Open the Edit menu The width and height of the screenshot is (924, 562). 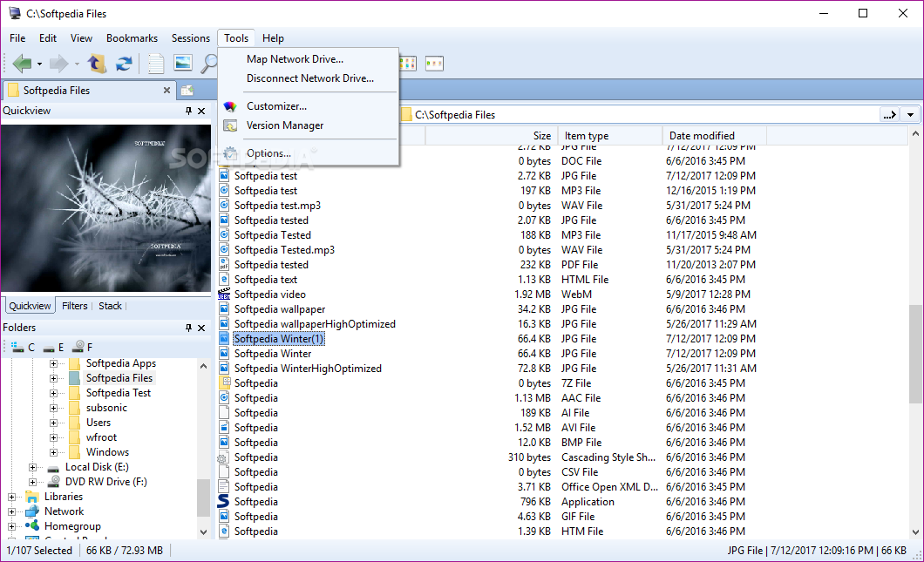click(48, 38)
